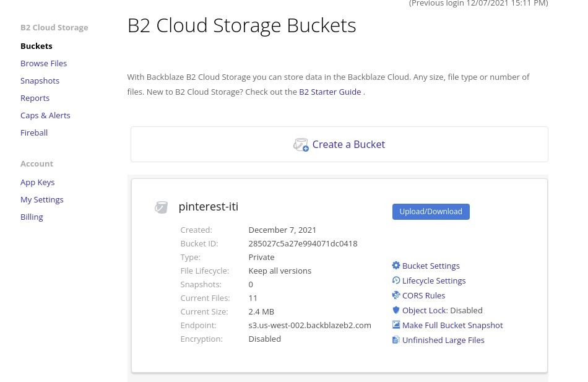Click the pinterest-iti bucket icon
This screenshot has width=588, height=382.
pyautogui.click(x=162, y=207)
